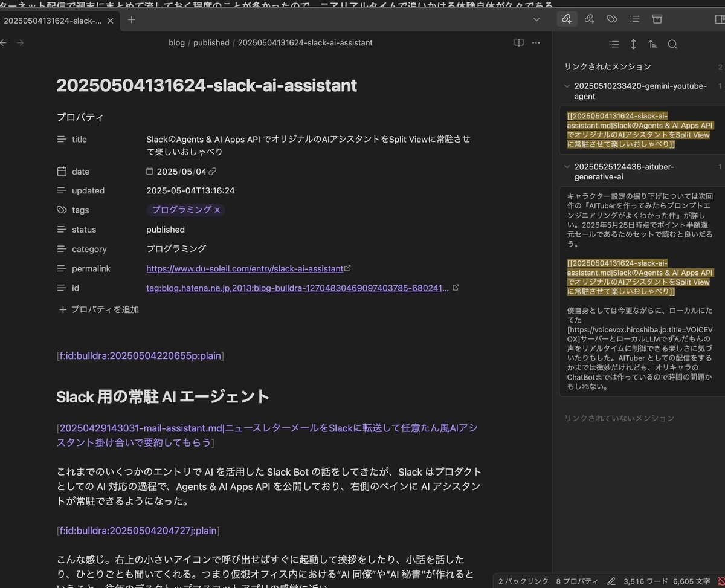This screenshot has height=588, width=725.
Task: Collapse backlink results with list icon
Action: (x=614, y=44)
